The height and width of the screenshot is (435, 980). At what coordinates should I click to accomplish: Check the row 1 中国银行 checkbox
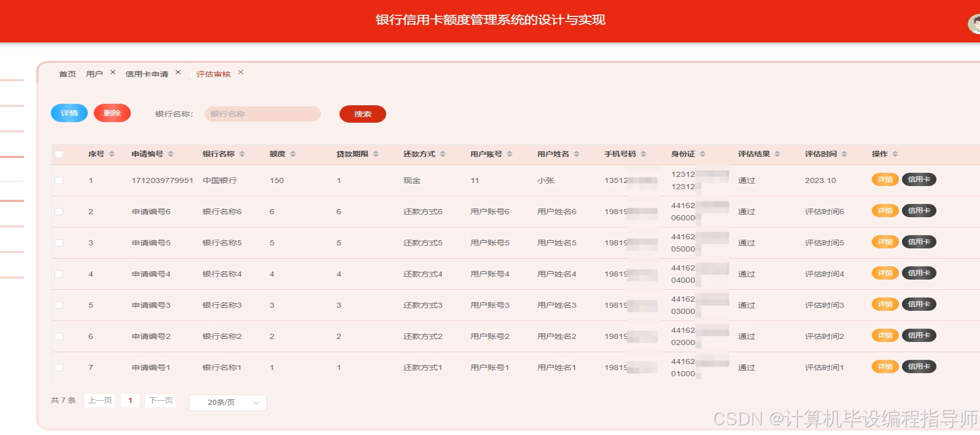click(59, 180)
